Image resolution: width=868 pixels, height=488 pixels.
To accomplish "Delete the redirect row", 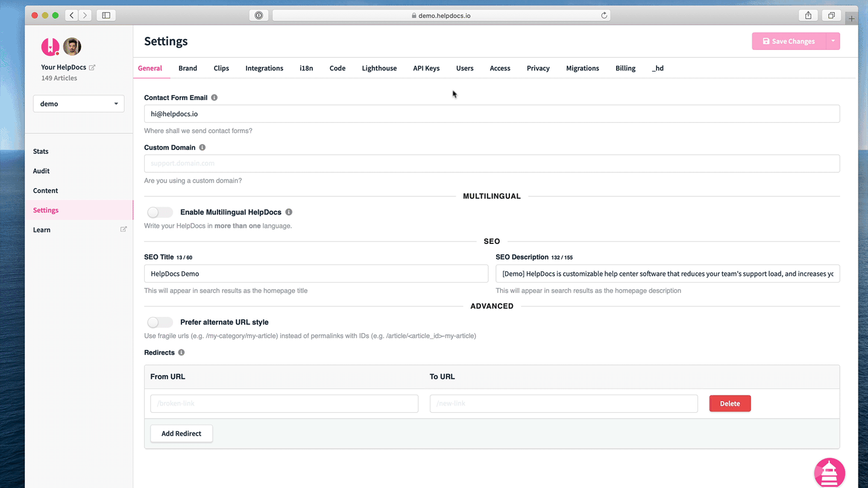I will tap(730, 404).
